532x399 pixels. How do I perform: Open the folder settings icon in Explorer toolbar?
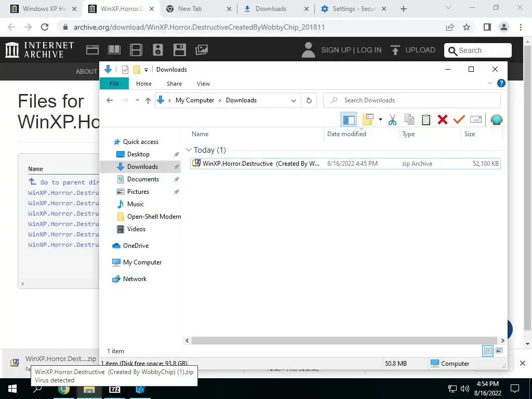(368, 119)
